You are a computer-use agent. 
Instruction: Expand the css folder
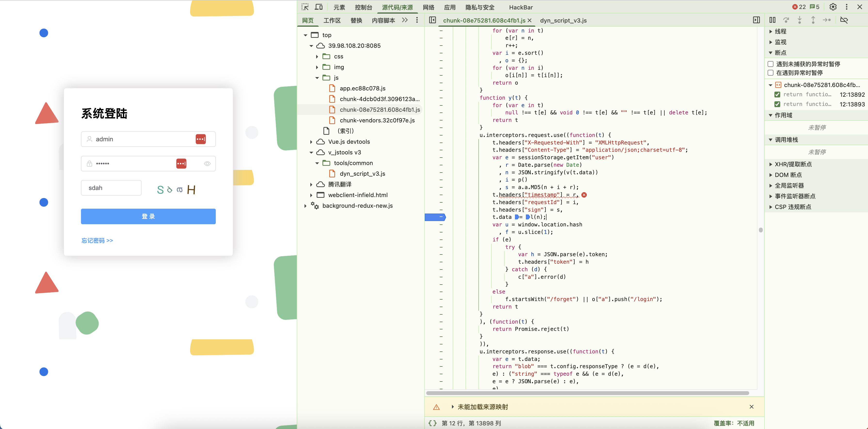[317, 56]
